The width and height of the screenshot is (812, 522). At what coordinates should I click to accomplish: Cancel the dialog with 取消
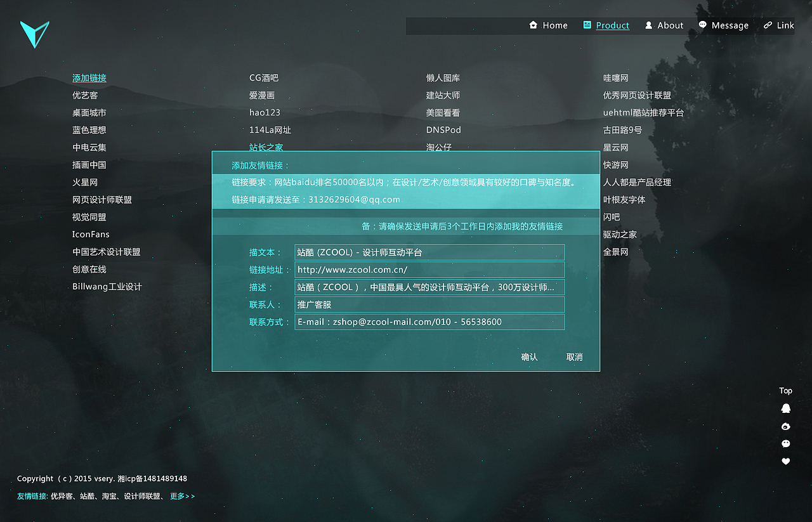575,357
